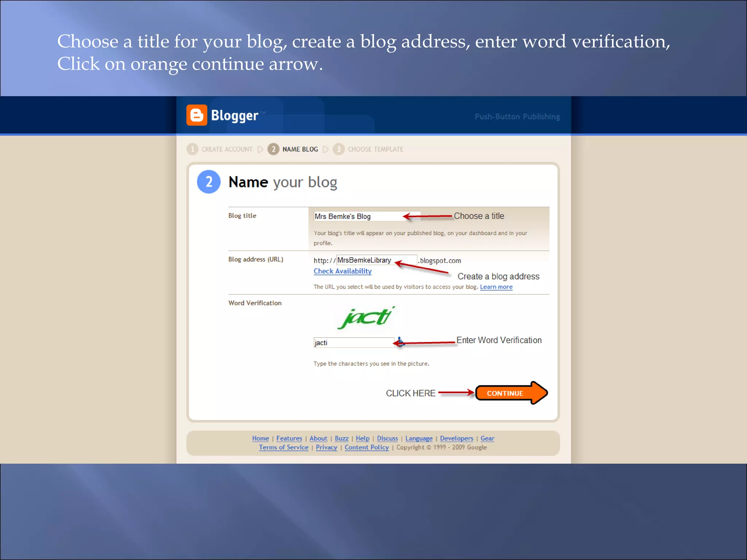
Task: Select the Choose Template step label
Action: (x=375, y=149)
